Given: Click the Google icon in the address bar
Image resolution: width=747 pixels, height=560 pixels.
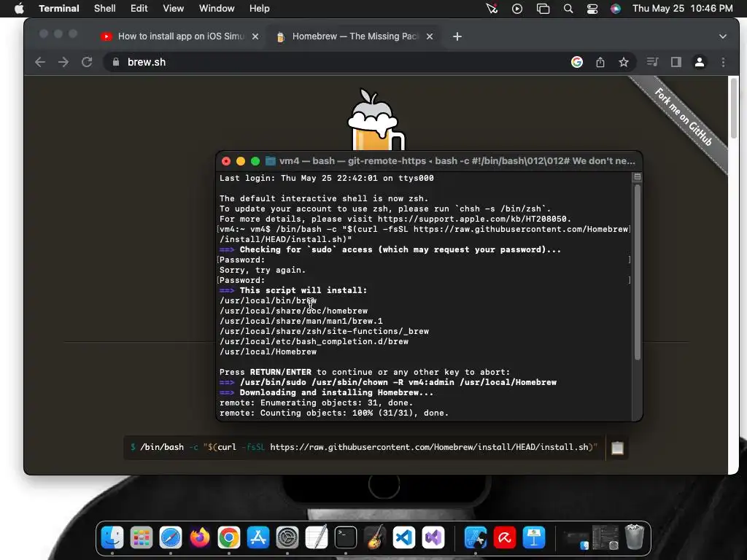Looking at the screenshot, I should (x=577, y=62).
